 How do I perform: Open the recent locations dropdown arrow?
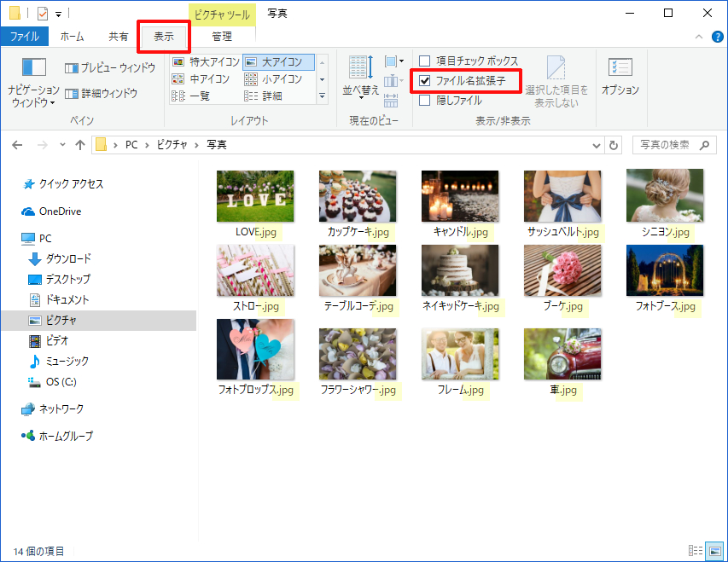[x=62, y=145]
